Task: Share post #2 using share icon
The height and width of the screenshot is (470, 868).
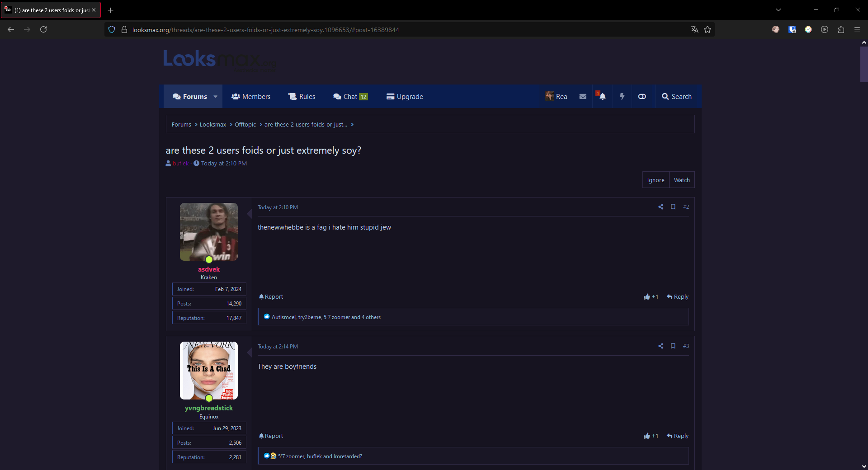Action: tap(660, 207)
